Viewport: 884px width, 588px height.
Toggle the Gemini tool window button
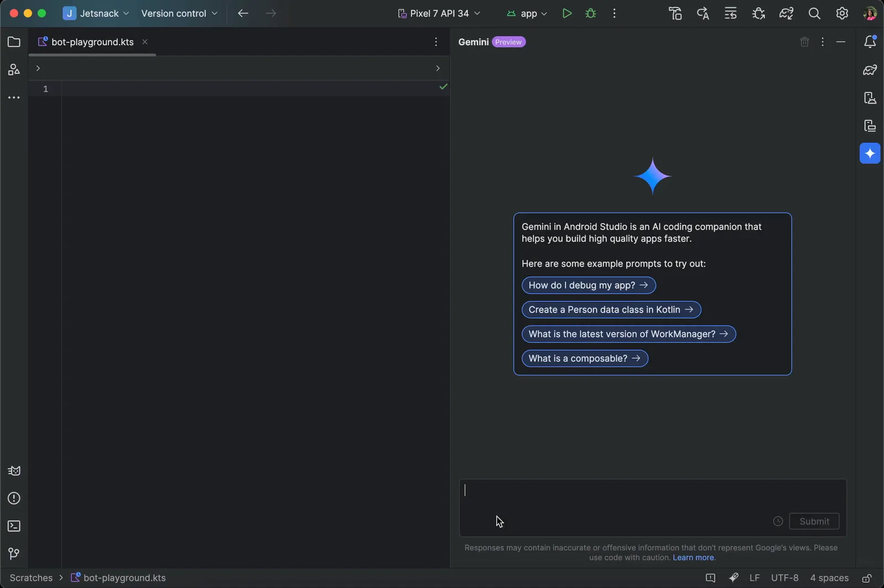pyautogui.click(x=870, y=153)
